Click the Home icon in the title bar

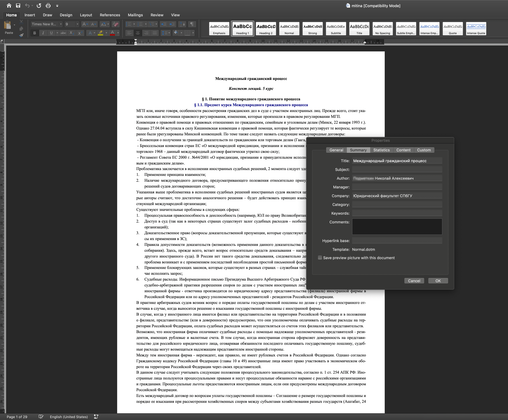coord(9,6)
